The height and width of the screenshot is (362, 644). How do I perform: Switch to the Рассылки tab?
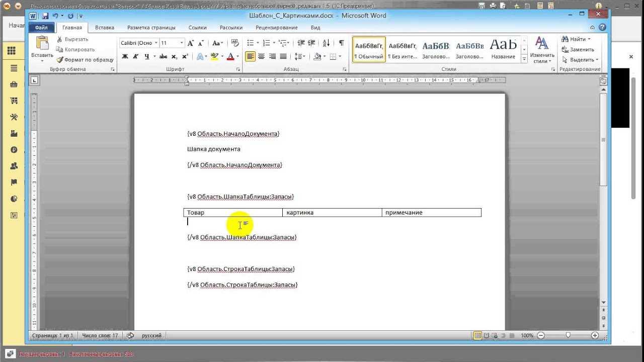pyautogui.click(x=231, y=28)
